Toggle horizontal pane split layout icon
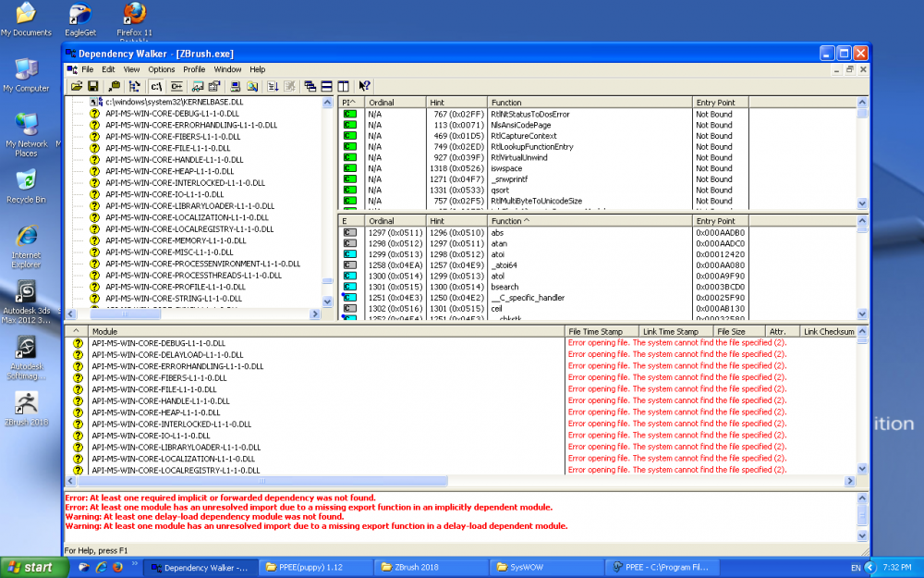Image resolution: width=924 pixels, height=578 pixels. 325,86
